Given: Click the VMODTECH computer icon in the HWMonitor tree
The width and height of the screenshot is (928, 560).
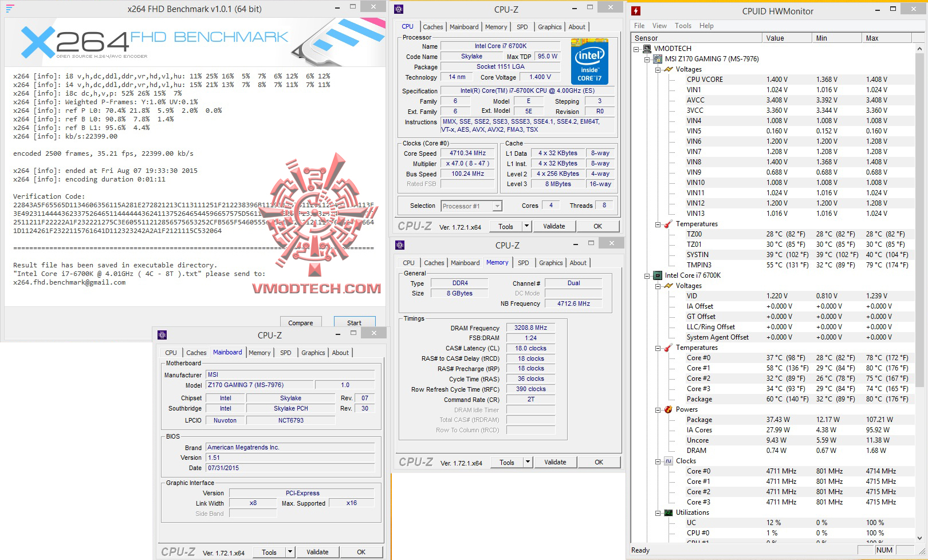Looking at the screenshot, I should [647, 49].
